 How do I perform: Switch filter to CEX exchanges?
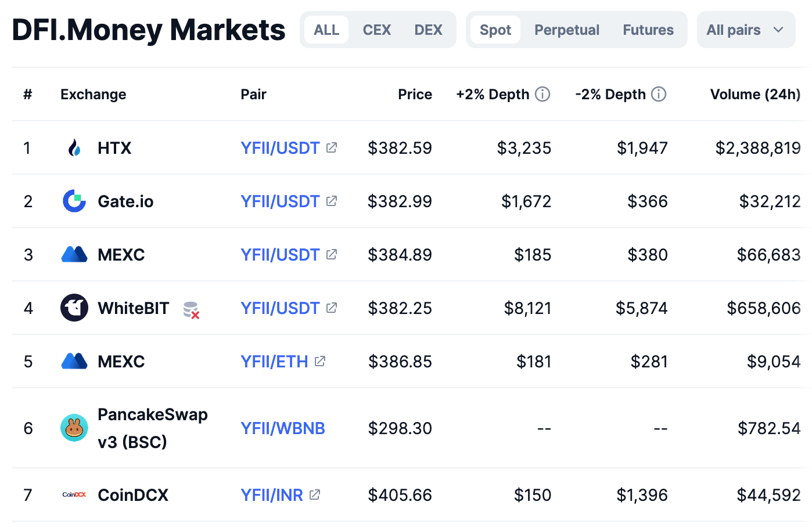pyautogui.click(x=377, y=30)
